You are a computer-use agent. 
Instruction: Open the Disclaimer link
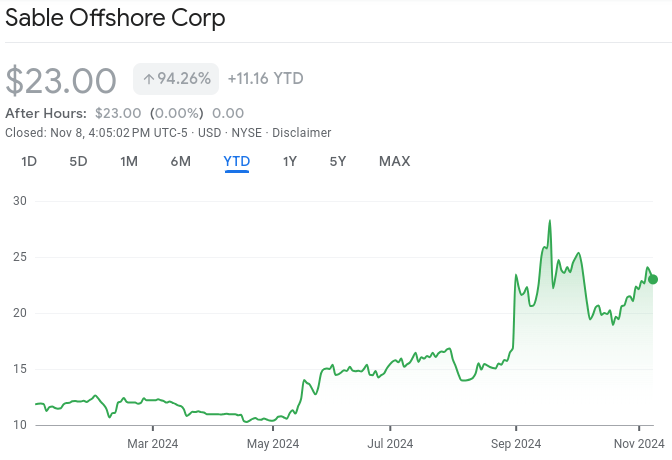(x=301, y=133)
